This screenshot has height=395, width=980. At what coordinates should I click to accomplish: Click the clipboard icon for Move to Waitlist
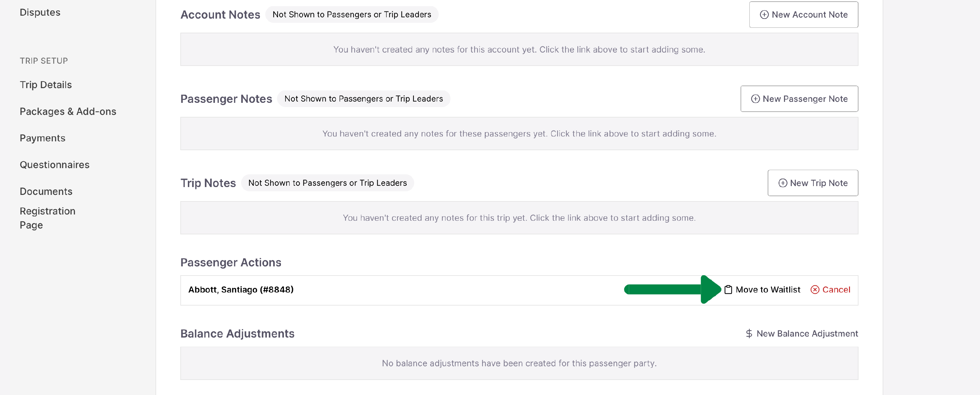tap(728, 290)
